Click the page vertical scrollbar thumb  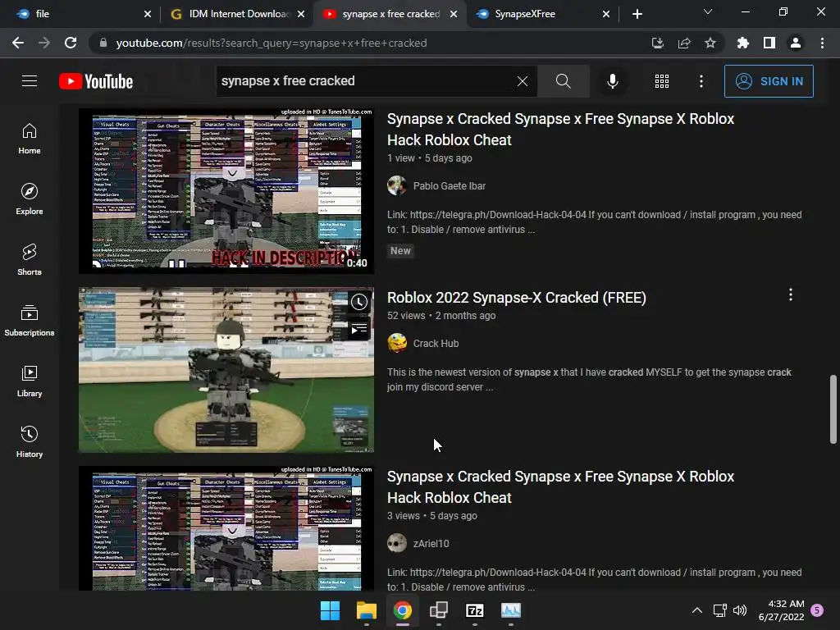point(833,409)
